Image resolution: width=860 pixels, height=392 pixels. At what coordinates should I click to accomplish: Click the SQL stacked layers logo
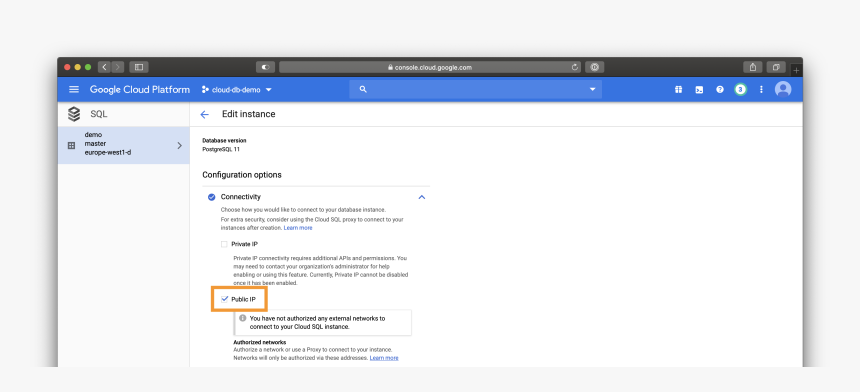[74, 114]
